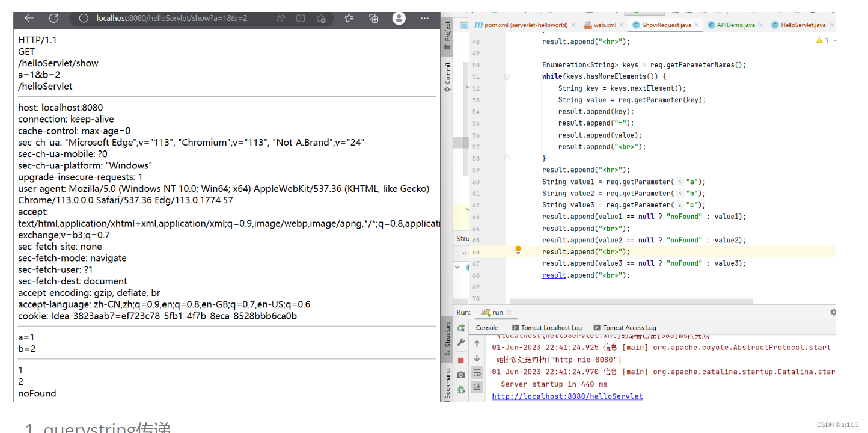
Task: Click the camera thread dump icon
Action: point(461,375)
